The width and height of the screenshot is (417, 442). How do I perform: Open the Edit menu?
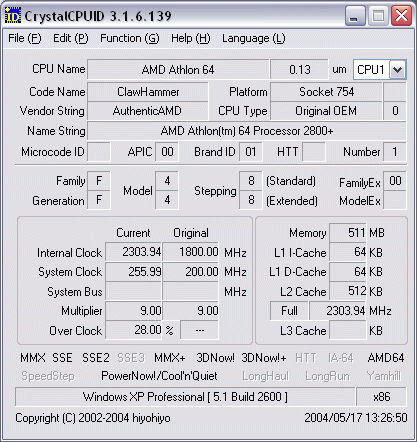point(71,38)
